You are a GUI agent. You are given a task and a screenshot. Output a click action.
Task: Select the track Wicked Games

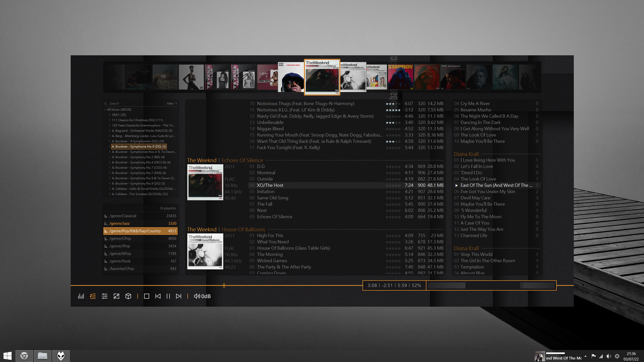click(x=346, y=261)
